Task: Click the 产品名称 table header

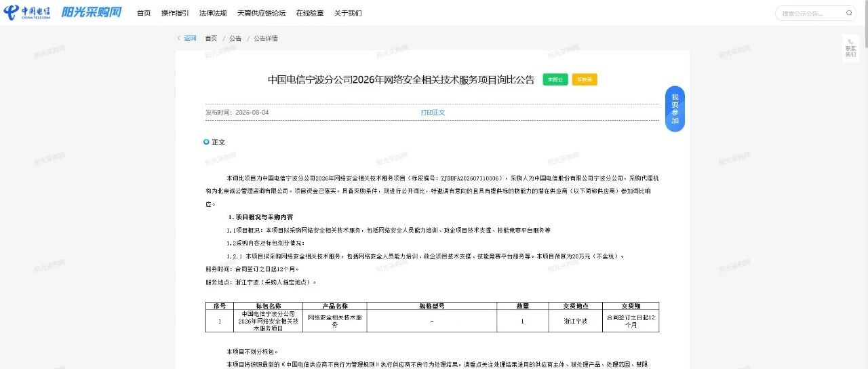Action: pyautogui.click(x=335, y=306)
